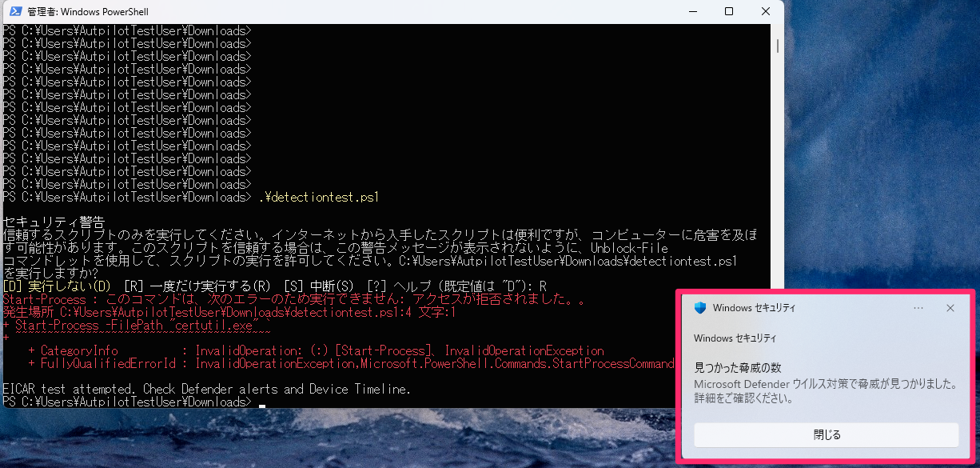
Task: Close the PowerShell window
Action: (x=766, y=12)
